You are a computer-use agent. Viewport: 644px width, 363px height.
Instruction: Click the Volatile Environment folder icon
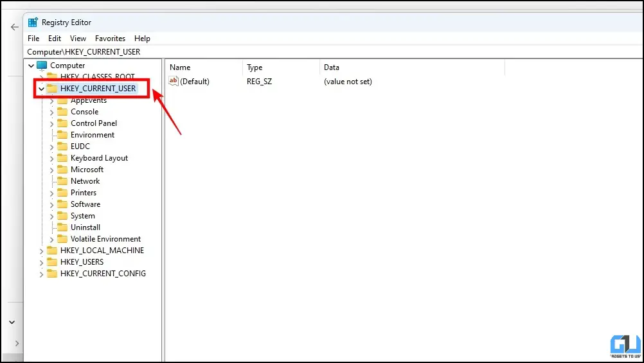[x=62, y=238]
